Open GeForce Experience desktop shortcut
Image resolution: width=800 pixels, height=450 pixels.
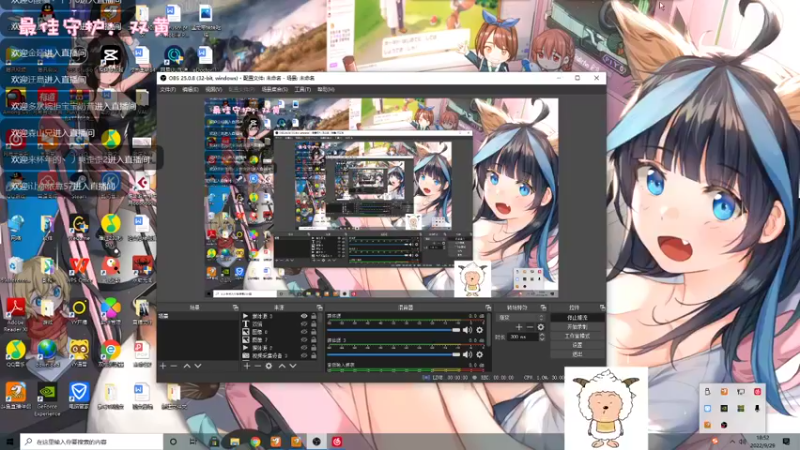[x=47, y=399]
